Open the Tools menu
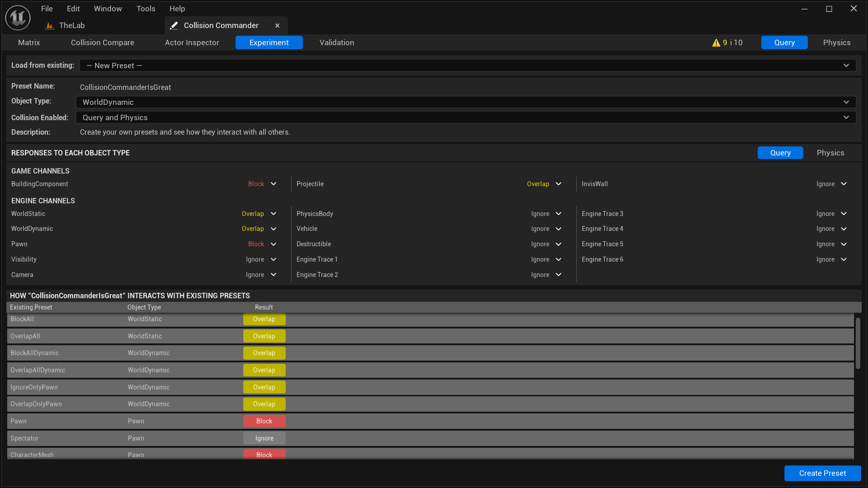The width and height of the screenshot is (868, 488). (x=146, y=9)
